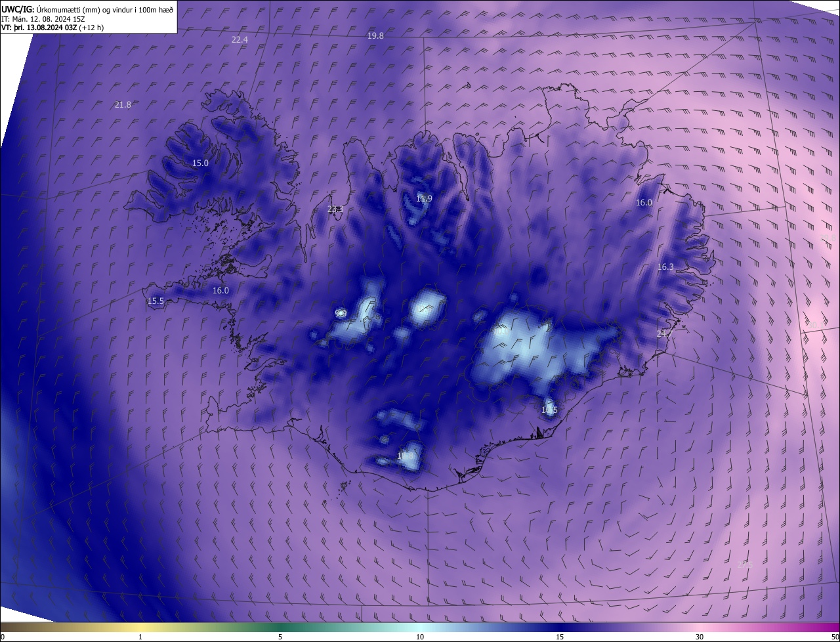Select the 10.8 value over the southern glacier
This screenshot has width=840, height=642.
click(x=406, y=456)
